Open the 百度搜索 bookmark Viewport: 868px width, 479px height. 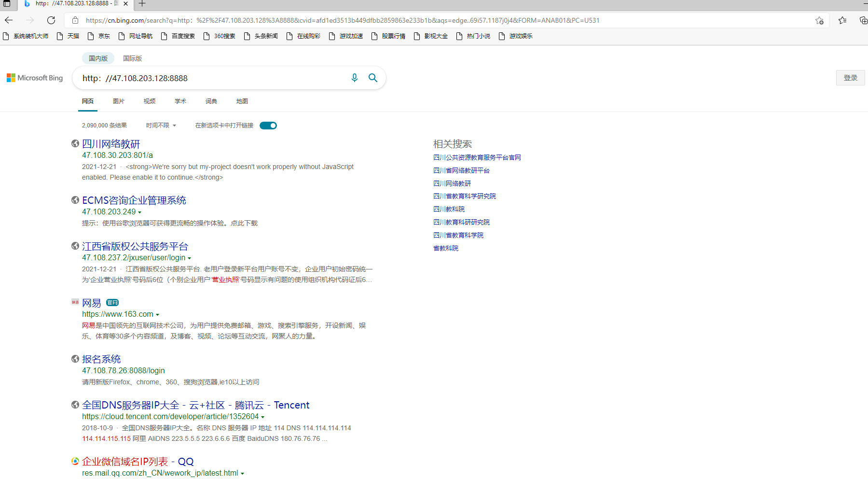(x=178, y=36)
